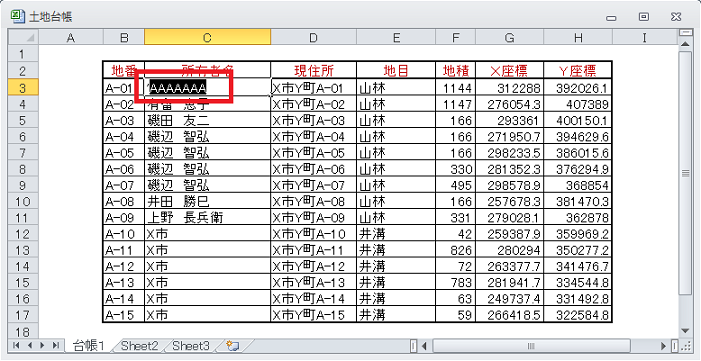Viewport: 701px width, 361px height.
Task: Click the X座標 header cell
Action: coord(510,70)
